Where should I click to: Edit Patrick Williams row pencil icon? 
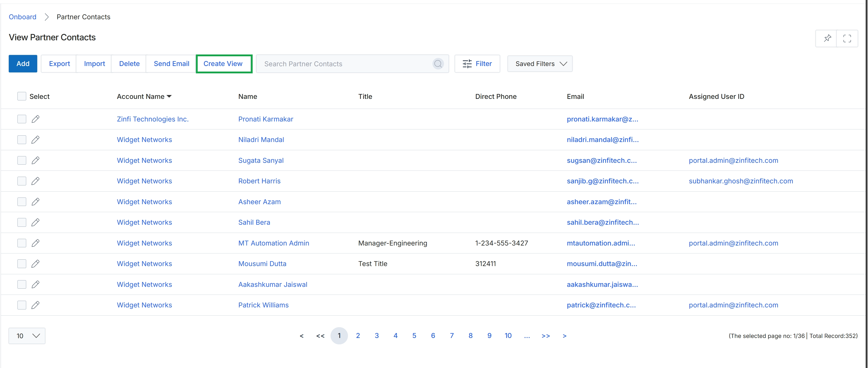click(x=35, y=305)
